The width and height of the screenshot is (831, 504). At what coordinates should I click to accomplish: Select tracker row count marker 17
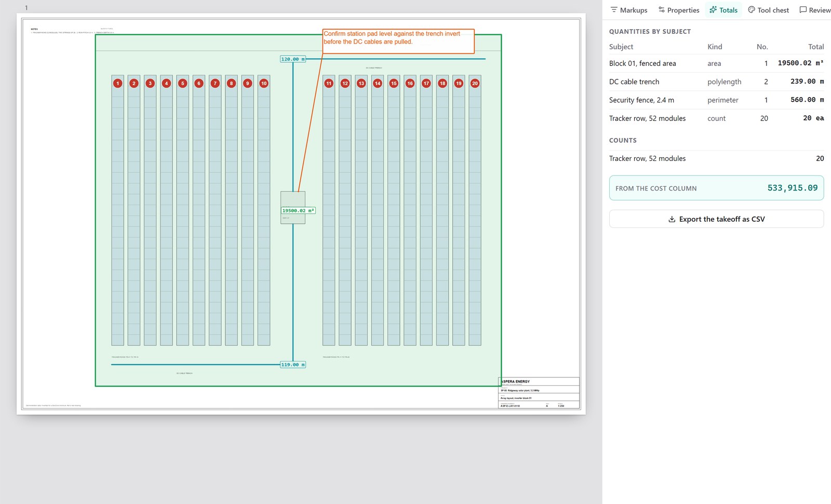pos(426,83)
